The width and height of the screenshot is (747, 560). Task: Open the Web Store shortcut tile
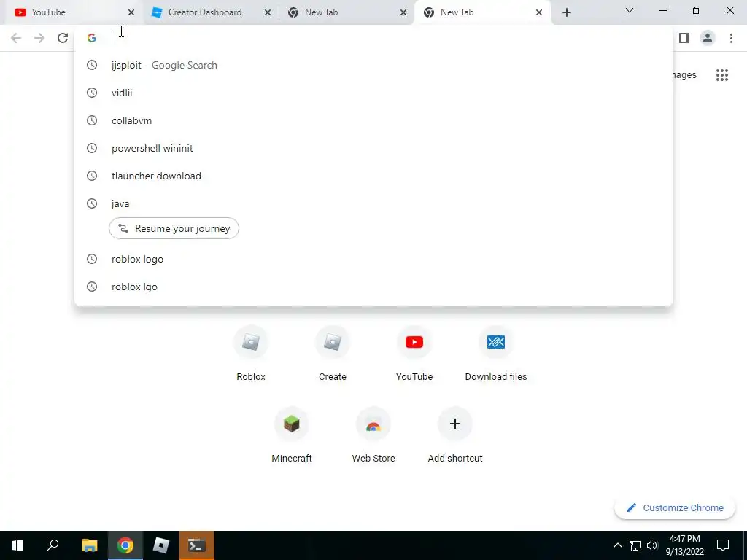(373, 436)
